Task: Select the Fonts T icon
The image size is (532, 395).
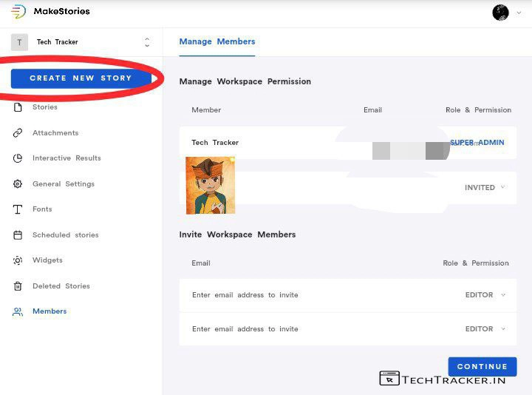Action: 18,209
